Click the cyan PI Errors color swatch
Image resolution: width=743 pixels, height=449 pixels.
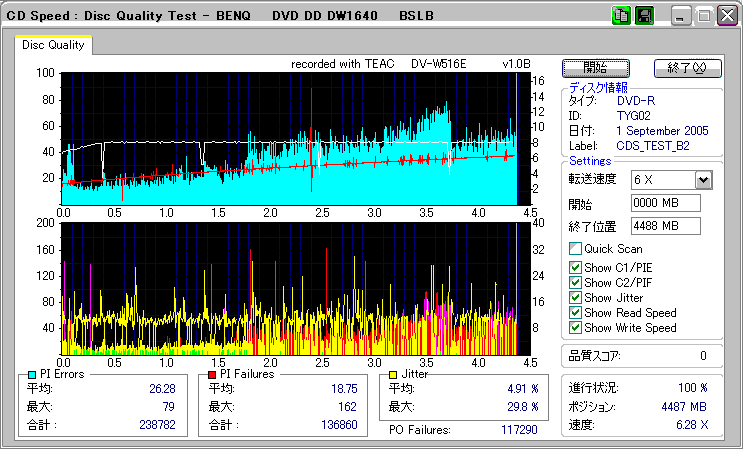point(32,375)
